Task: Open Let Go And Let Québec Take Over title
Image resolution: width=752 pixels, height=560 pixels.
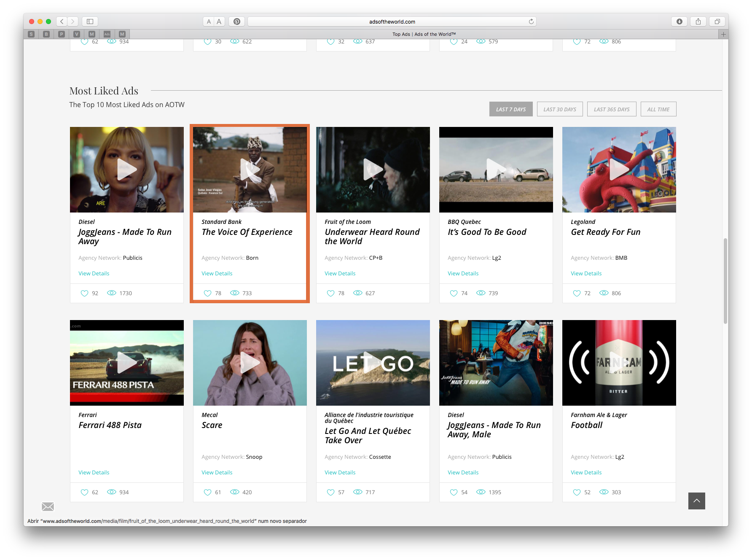Action: 368,436
